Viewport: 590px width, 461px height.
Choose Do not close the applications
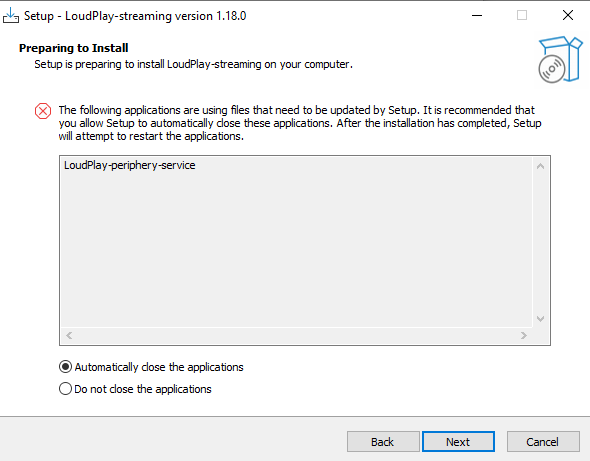tap(135, 389)
